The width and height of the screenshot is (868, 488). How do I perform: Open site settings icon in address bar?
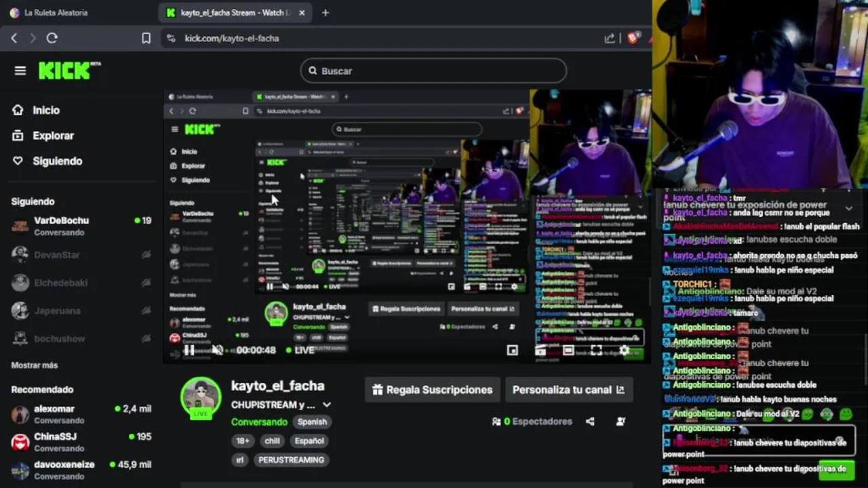pyautogui.click(x=170, y=39)
